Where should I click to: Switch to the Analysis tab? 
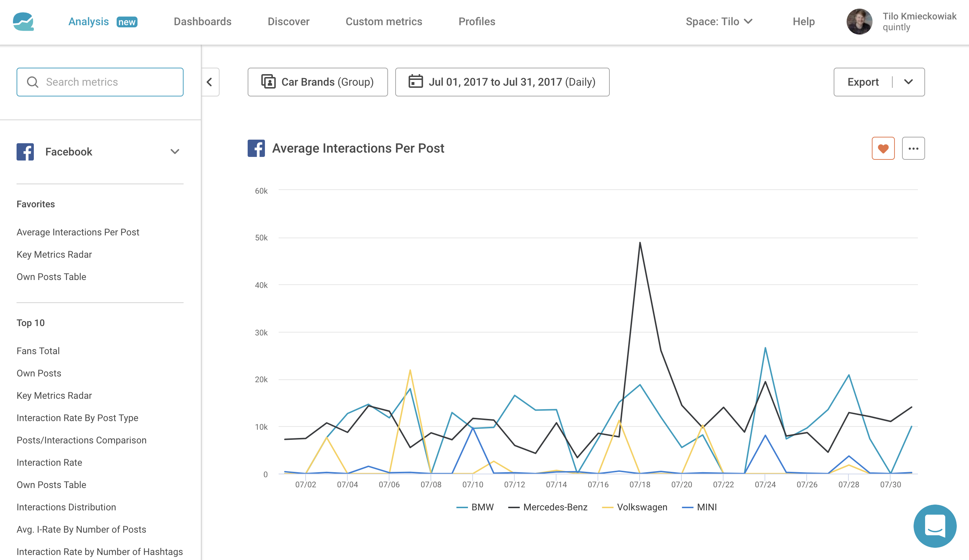[89, 22]
